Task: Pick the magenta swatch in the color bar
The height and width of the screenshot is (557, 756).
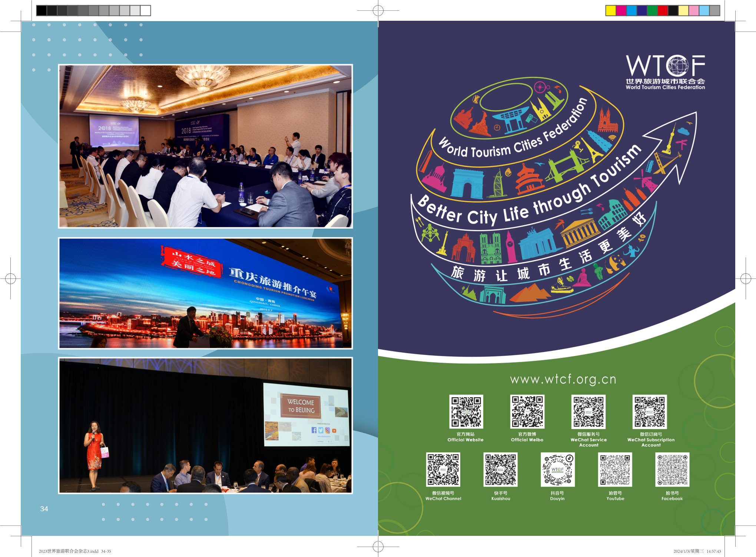Action: (621, 10)
